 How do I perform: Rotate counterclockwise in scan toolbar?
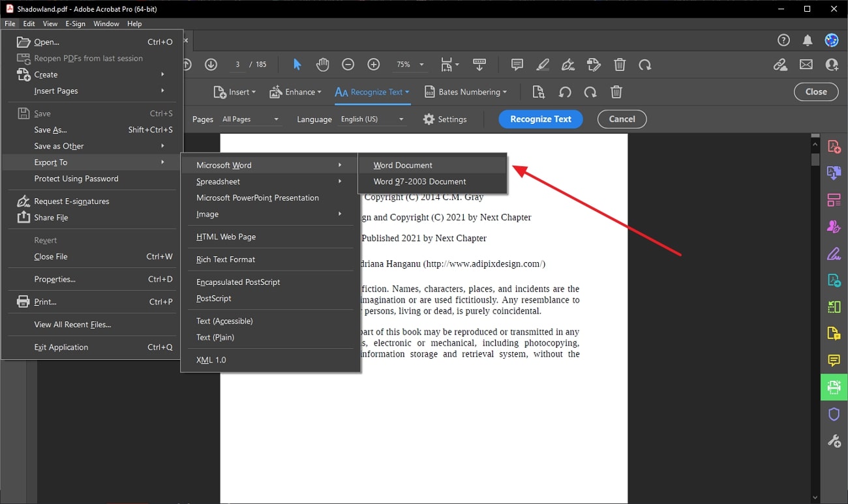[565, 92]
